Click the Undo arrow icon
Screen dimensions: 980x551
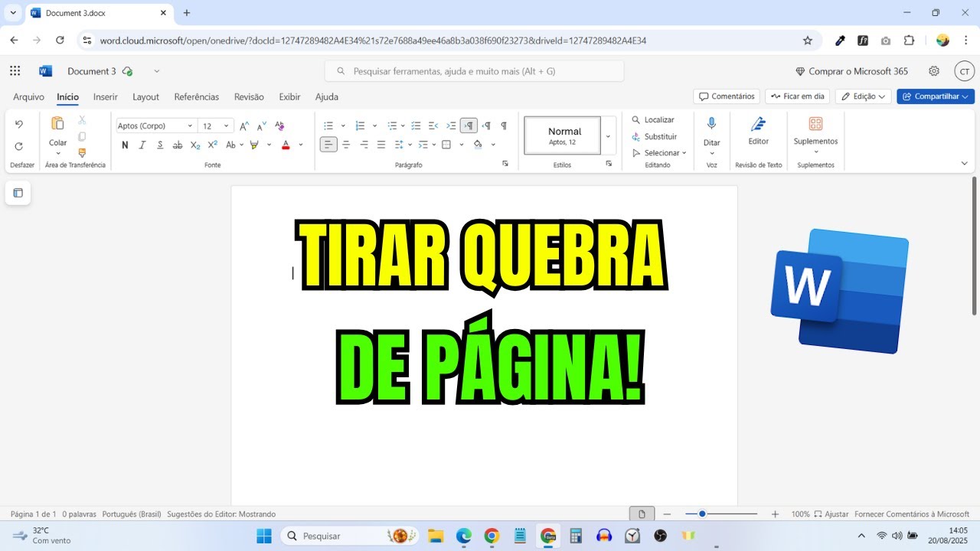point(19,124)
